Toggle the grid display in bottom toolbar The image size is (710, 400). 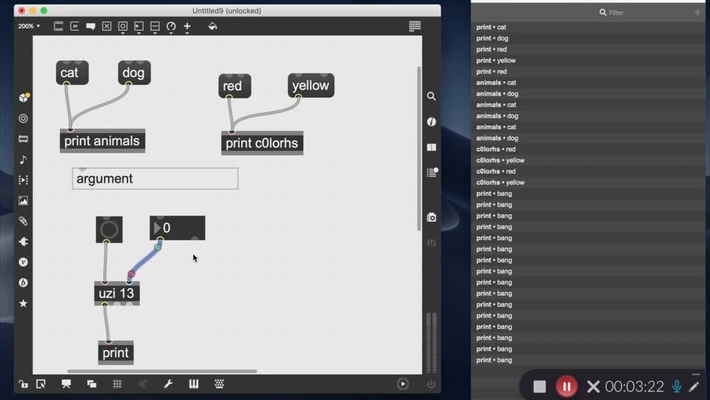point(117,384)
